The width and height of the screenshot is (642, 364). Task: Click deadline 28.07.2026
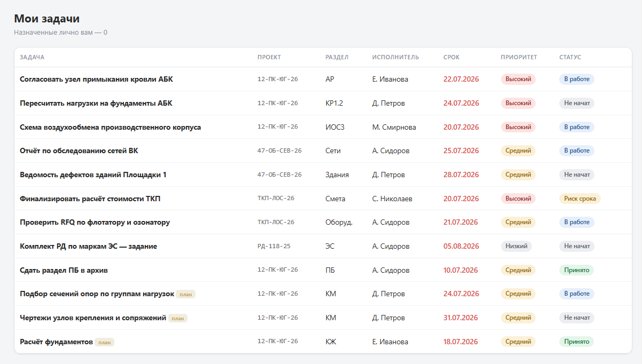[x=461, y=175]
